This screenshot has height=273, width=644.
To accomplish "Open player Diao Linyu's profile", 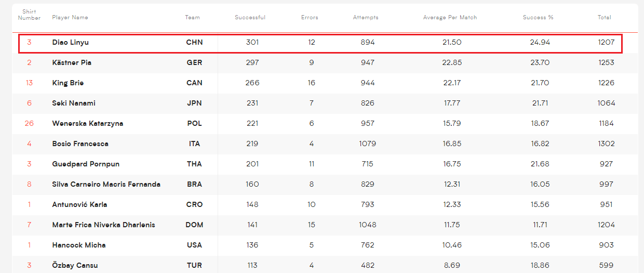I will 71,42.
